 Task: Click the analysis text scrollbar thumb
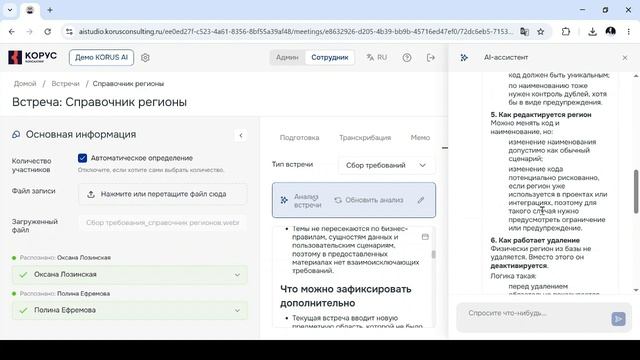[433, 254]
